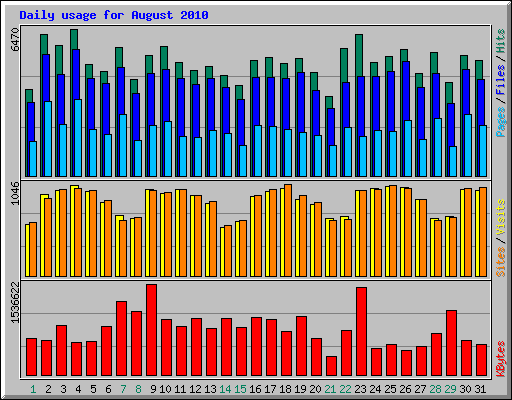Click day 10 on the x-axis
Viewport: 512px width, 400px height.
coord(165,389)
